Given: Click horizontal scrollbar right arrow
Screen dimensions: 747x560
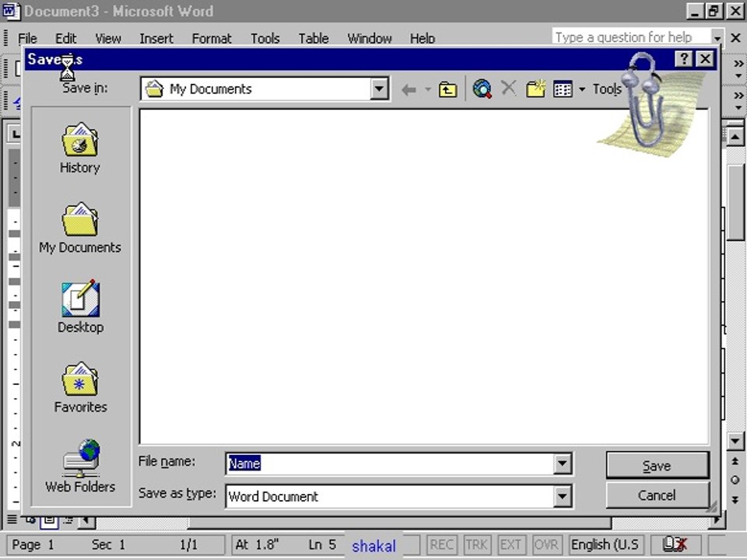Looking at the screenshot, I should pyautogui.click(x=716, y=521).
